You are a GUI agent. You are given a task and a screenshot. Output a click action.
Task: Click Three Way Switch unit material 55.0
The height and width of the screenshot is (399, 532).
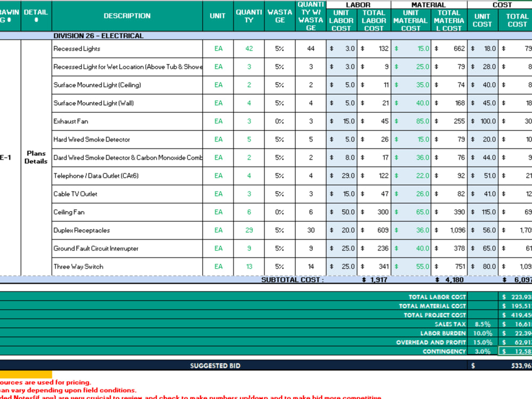411,267
